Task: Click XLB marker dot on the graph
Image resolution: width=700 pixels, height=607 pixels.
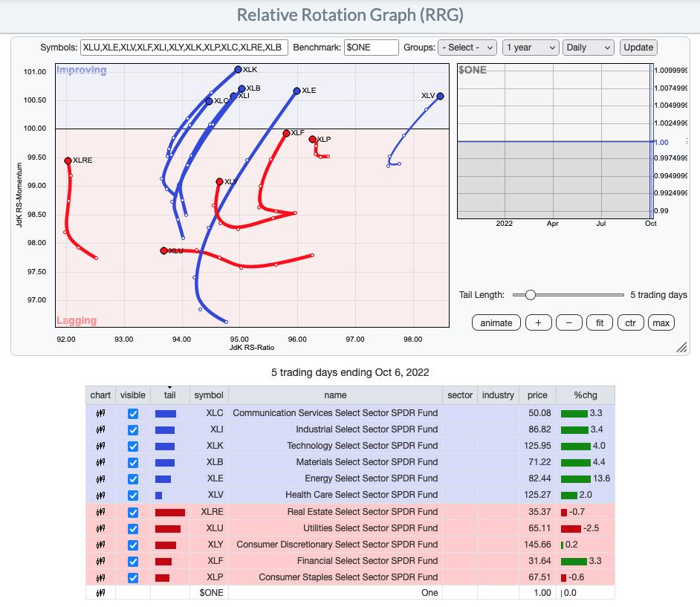Action: point(242,89)
